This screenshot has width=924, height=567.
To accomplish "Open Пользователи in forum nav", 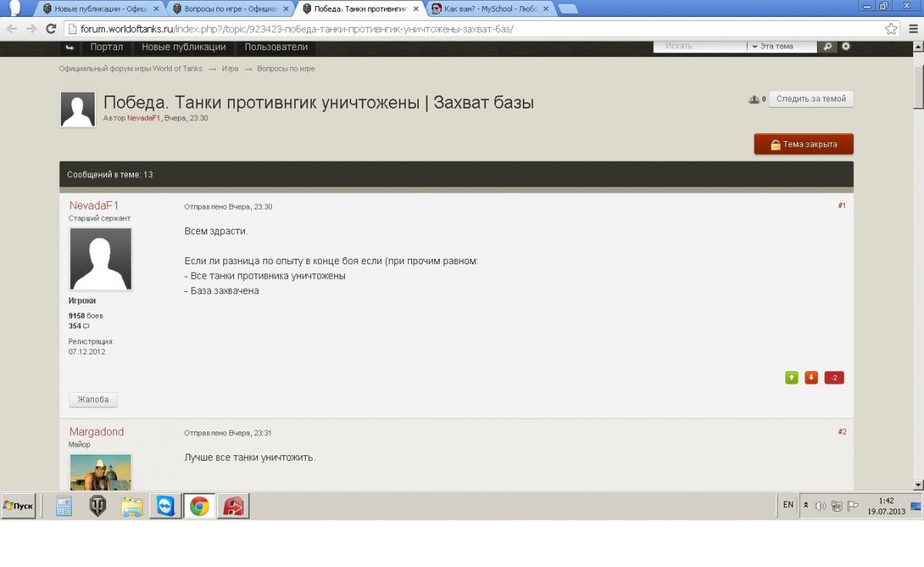I will (x=276, y=47).
